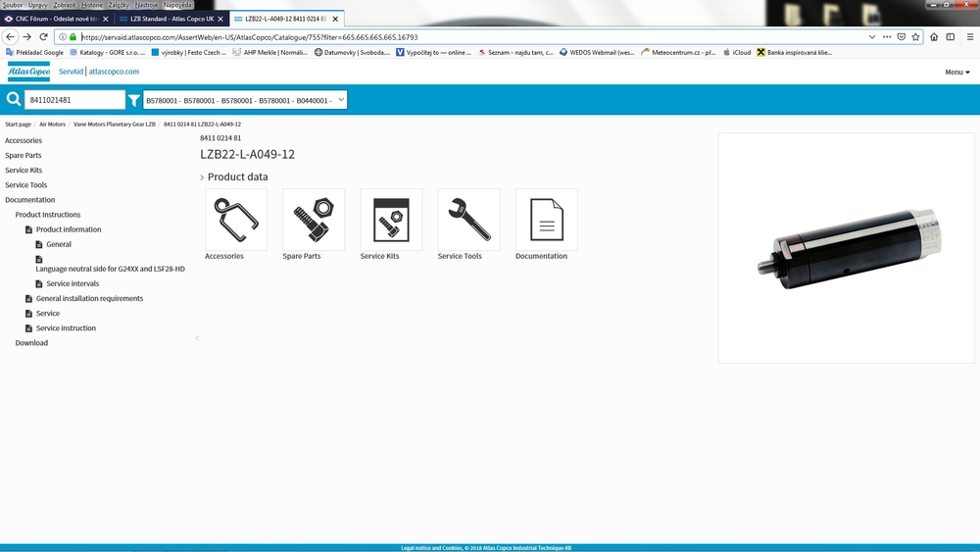The width and height of the screenshot is (980, 552).
Task: Open the atlascopco.com header link
Action: pyautogui.click(x=114, y=72)
